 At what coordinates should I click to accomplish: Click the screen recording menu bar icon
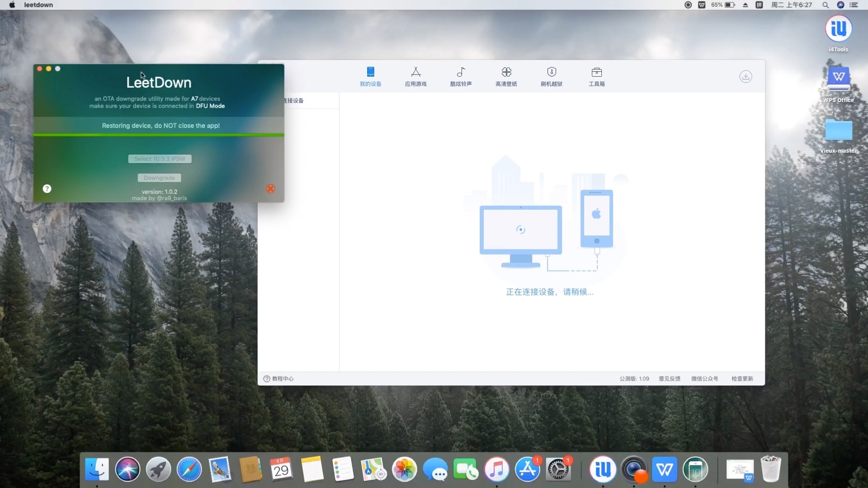coord(688,5)
